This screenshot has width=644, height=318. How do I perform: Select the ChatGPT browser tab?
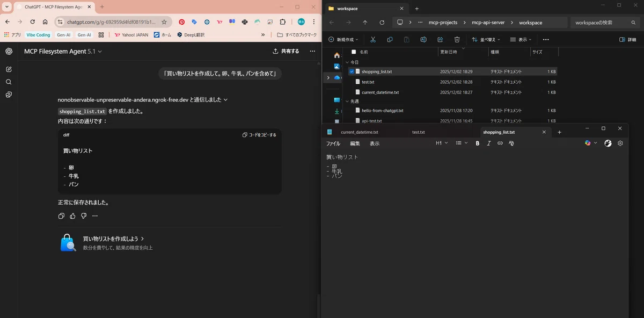pos(54,6)
